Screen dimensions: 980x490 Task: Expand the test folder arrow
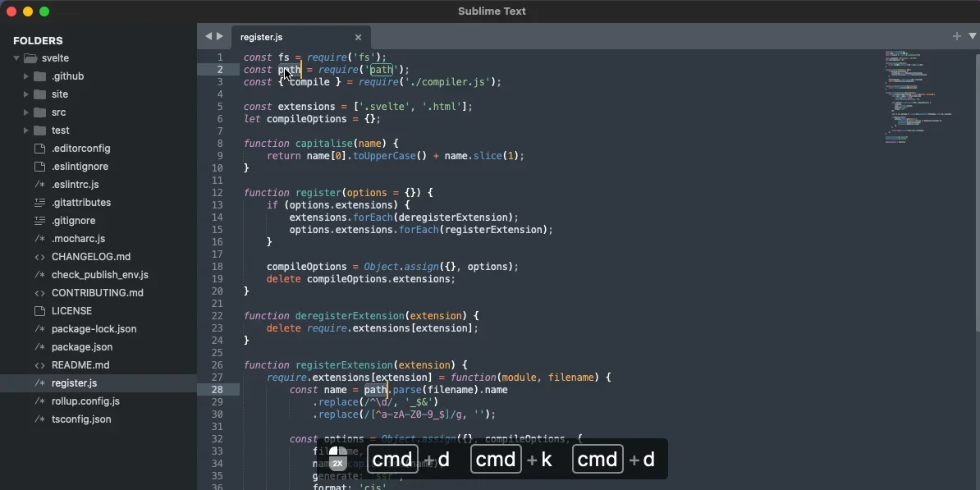click(x=25, y=131)
